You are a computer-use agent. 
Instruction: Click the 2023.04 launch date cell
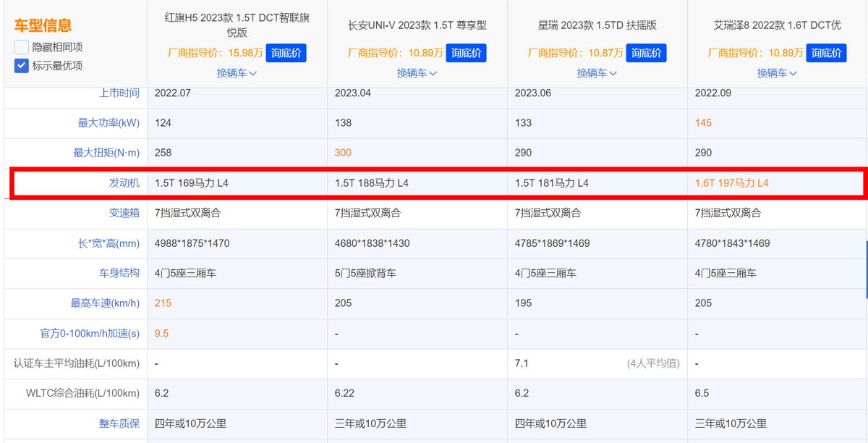[353, 93]
